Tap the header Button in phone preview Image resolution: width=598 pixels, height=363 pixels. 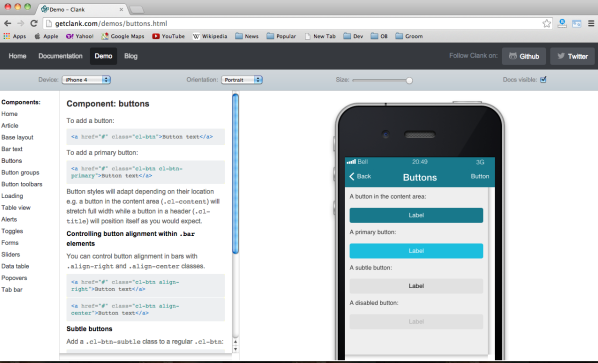tap(480, 176)
